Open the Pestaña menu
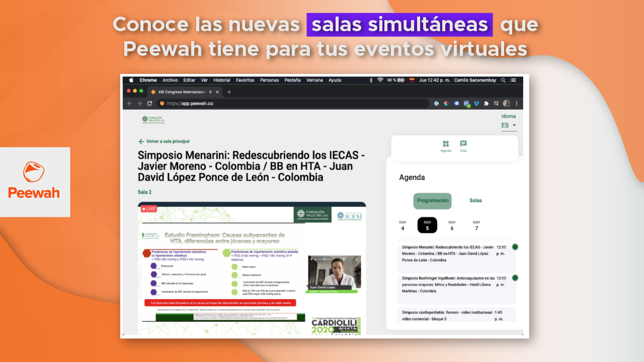Viewport: 644px width, 362px height. pos(292,80)
